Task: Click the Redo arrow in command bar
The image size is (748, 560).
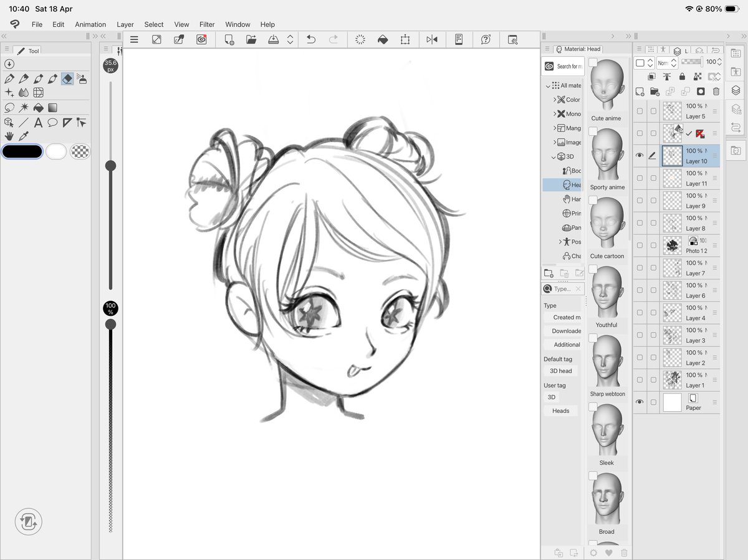Action: pyautogui.click(x=333, y=39)
